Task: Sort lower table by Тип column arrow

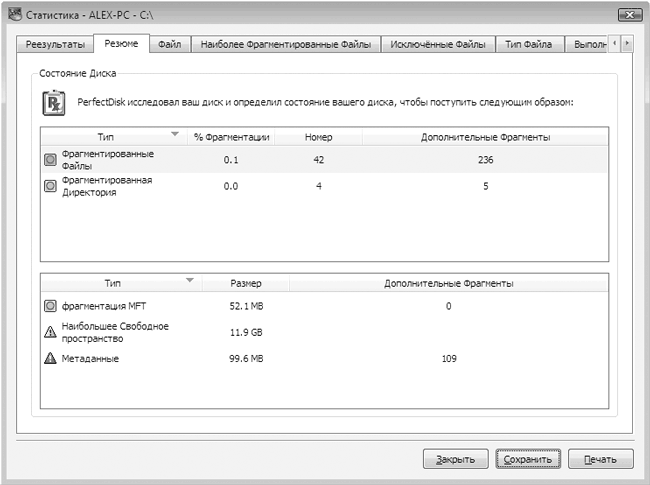Action: coord(190,280)
